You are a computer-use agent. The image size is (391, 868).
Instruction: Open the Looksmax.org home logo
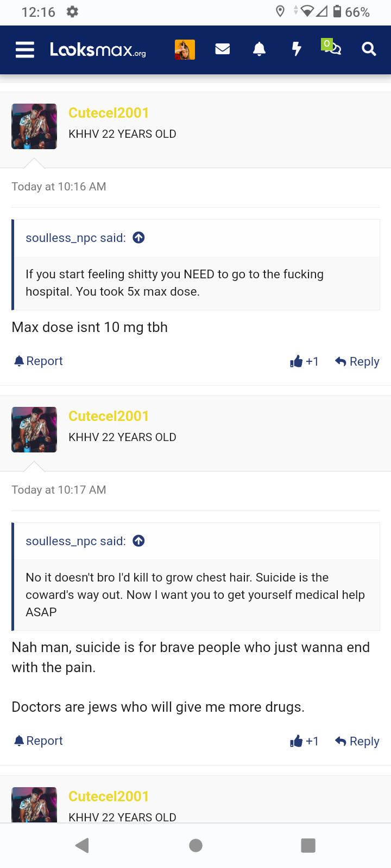tap(98, 50)
